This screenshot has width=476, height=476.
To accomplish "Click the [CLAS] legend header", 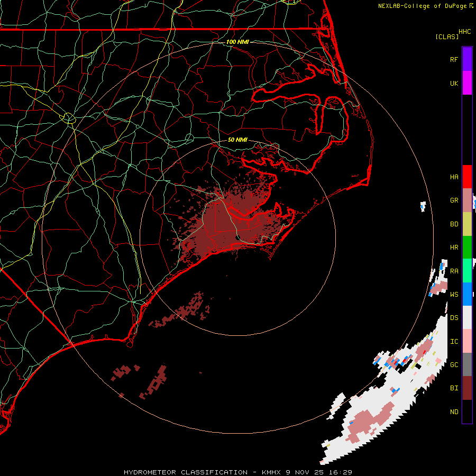I will click(x=447, y=37).
